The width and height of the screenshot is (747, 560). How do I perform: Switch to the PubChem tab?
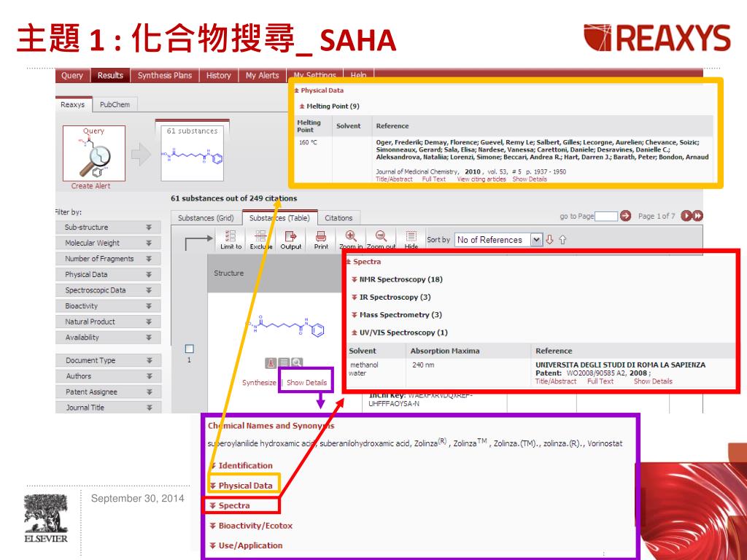click(115, 105)
